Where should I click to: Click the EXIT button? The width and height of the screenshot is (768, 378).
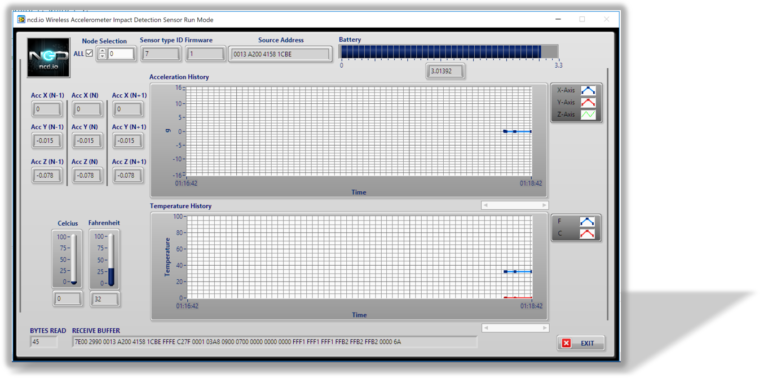coord(581,343)
